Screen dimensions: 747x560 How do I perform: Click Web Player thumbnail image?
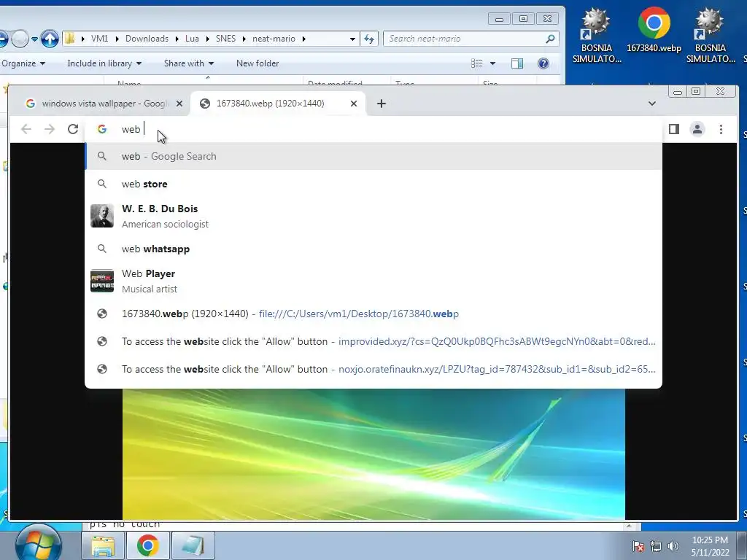click(x=102, y=281)
